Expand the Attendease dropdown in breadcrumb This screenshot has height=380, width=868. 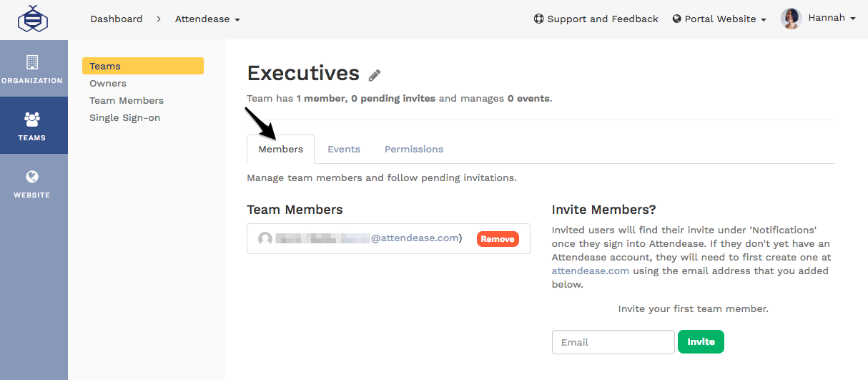[207, 19]
